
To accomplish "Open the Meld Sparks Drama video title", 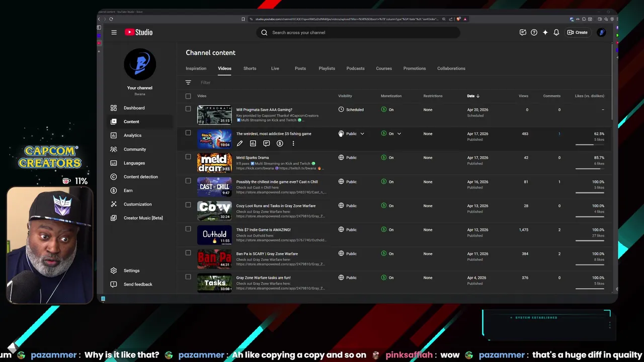I will (x=253, y=157).
